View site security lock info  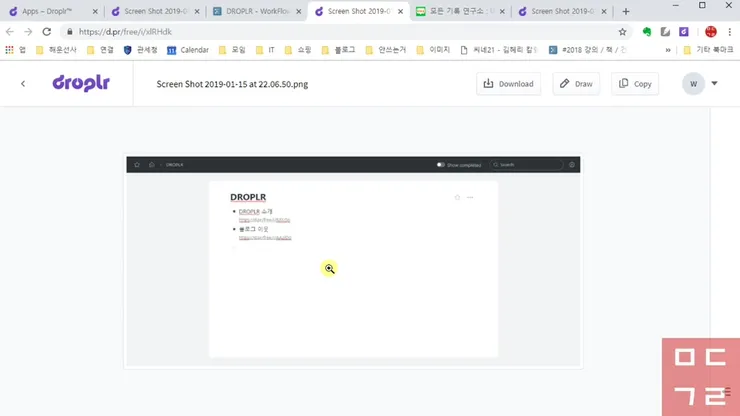click(x=70, y=32)
